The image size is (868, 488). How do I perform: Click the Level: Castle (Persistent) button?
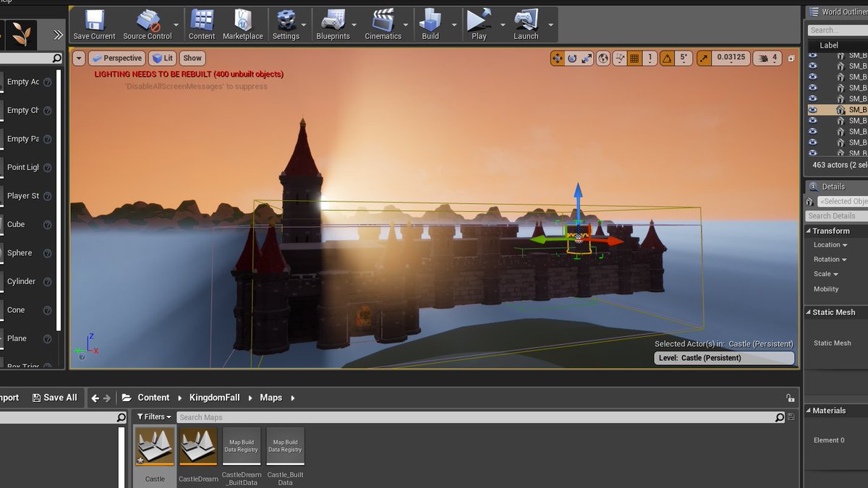724,358
